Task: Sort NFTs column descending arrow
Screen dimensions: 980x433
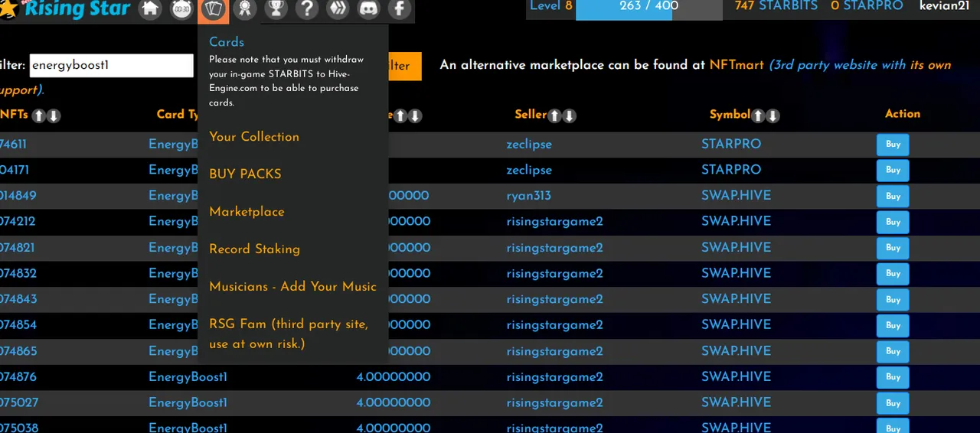Action: 54,116
